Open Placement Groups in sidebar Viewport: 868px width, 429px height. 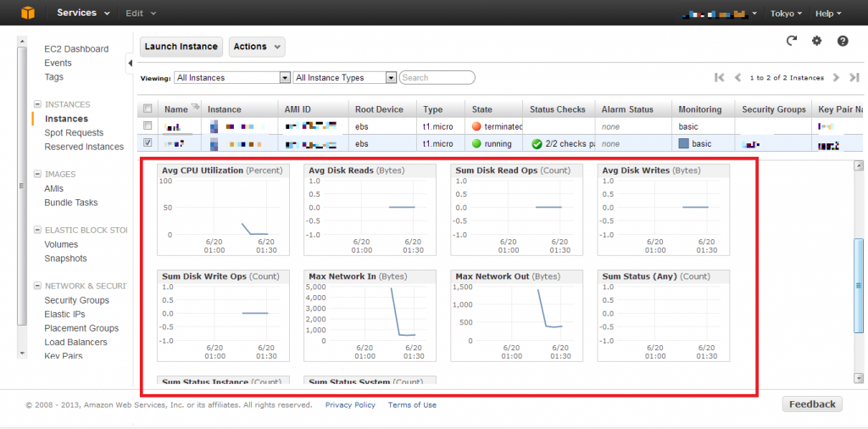point(81,328)
